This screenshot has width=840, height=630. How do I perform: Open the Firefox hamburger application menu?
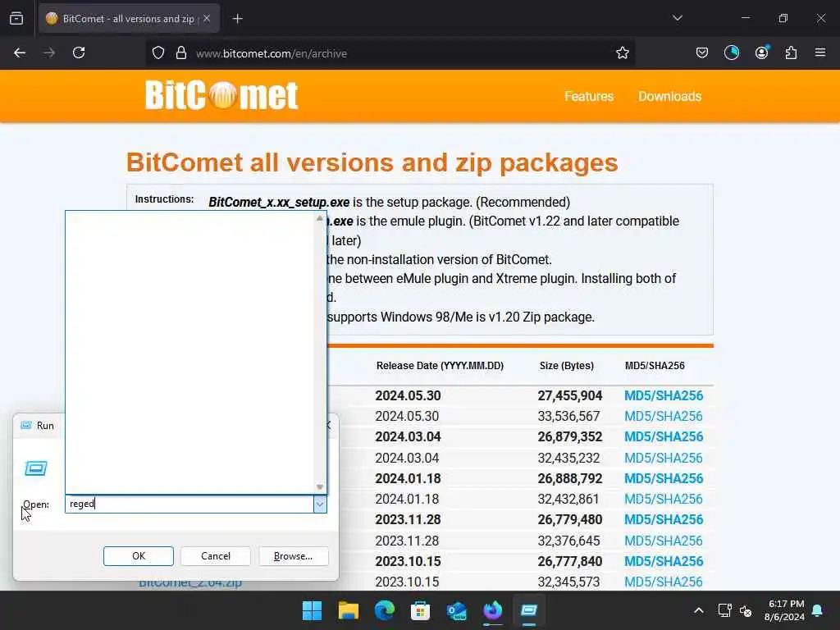(x=819, y=52)
